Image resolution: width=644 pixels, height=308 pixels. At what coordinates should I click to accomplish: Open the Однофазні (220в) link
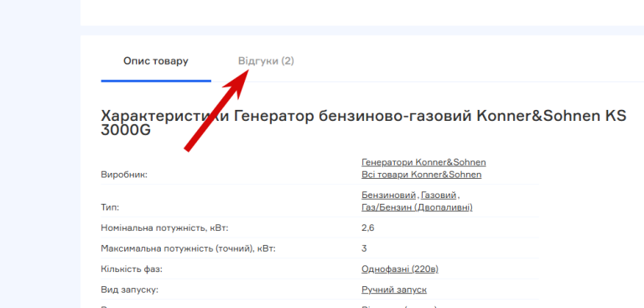[400, 269]
